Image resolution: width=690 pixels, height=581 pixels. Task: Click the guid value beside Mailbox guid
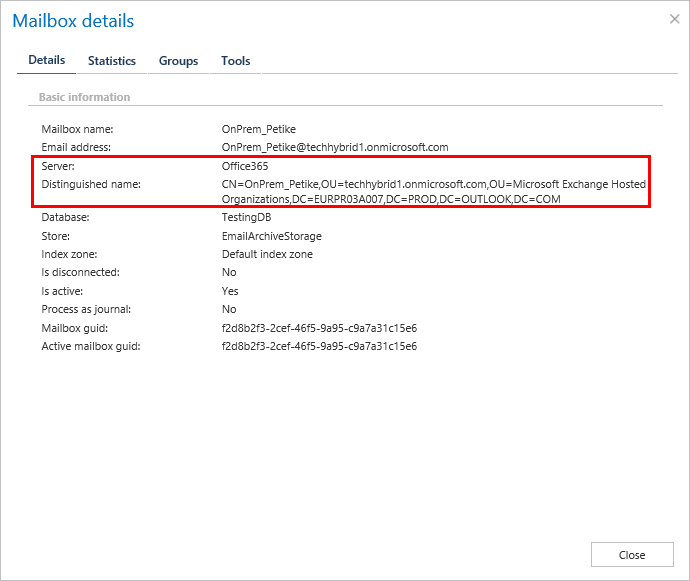319,328
